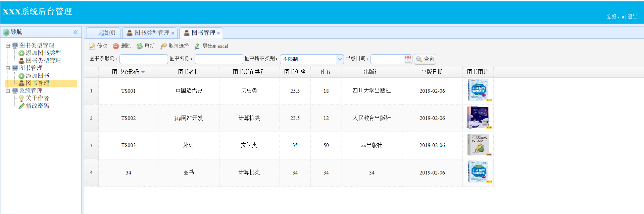Click the 退出 logout link
Viewport: 644px width, 214px height.
click(633, 17)
